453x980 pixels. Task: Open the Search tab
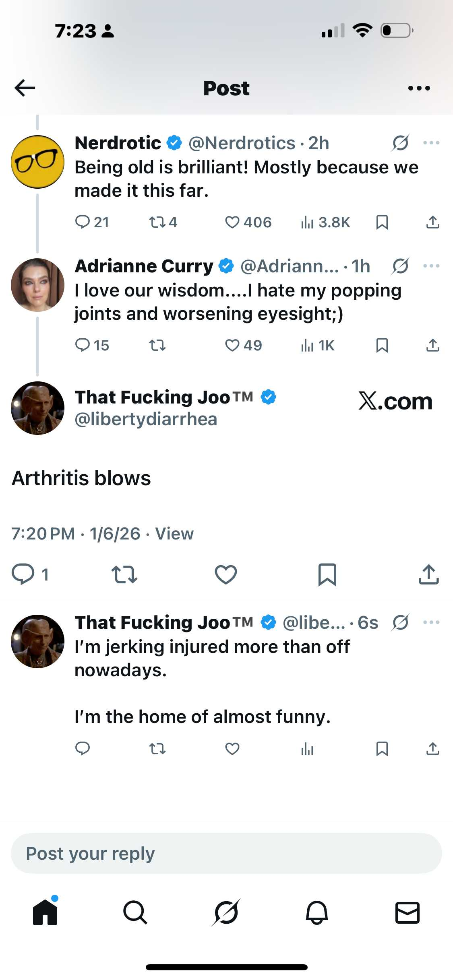tap(135, 912)
